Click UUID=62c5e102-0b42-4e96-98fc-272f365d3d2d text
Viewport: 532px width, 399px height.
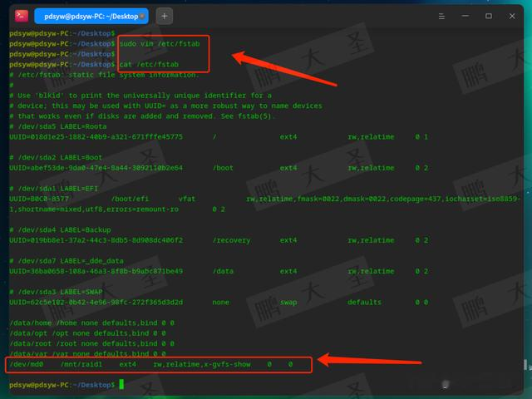pos(96,303)
